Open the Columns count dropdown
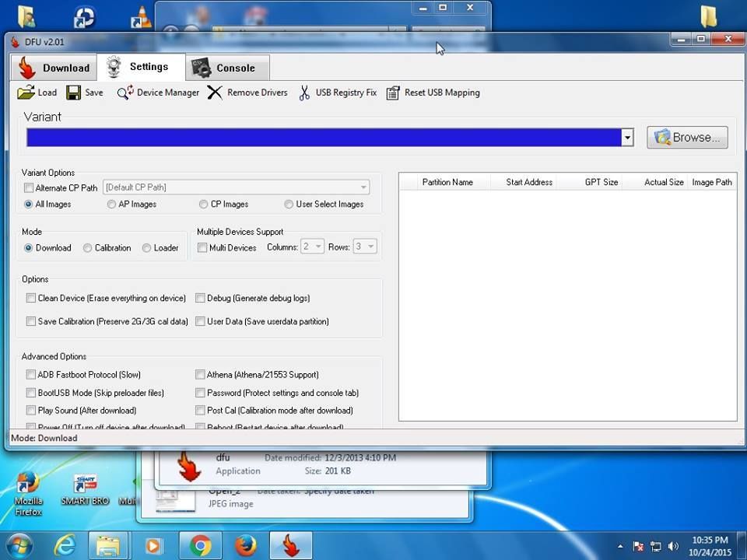The height and width of the screenshot is (560, 747). (318, 247)
